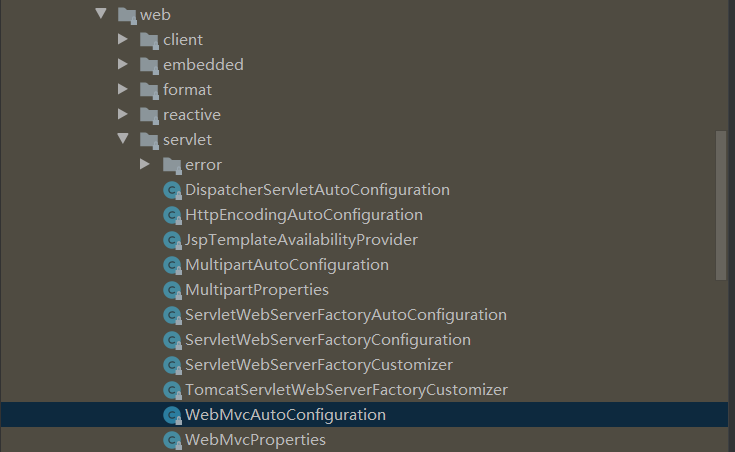Click the error folder icon
Image resolution: width=735 pixels, height=452 pixels.
172,165
